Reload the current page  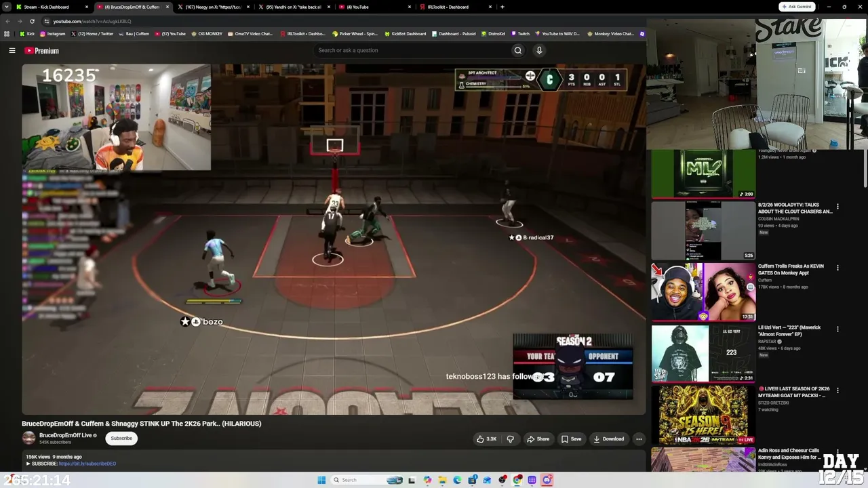(31, 21)
